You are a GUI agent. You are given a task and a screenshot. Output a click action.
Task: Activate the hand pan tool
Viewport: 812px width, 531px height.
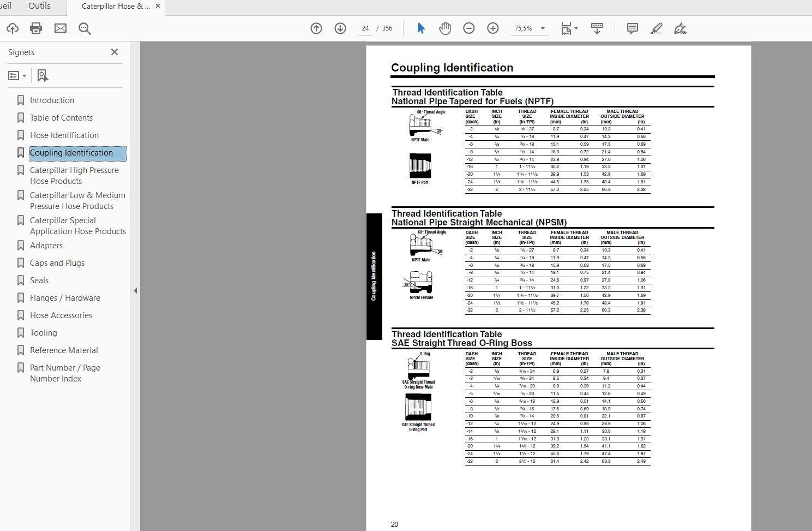pyautogui.click(x=445, y=28)
